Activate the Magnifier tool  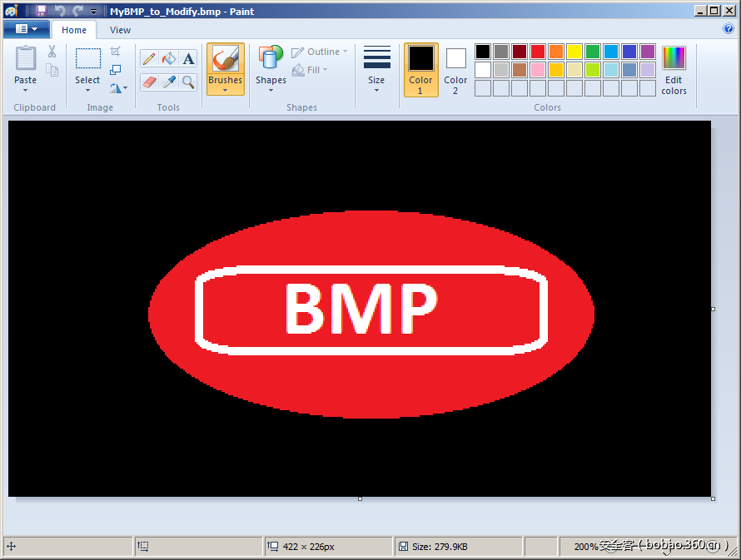coord(187,82)
